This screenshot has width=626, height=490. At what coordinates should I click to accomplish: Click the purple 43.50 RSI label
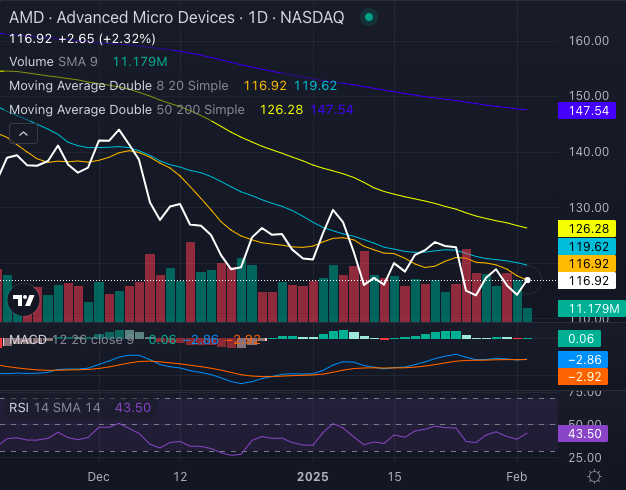(x=585, y=435)
